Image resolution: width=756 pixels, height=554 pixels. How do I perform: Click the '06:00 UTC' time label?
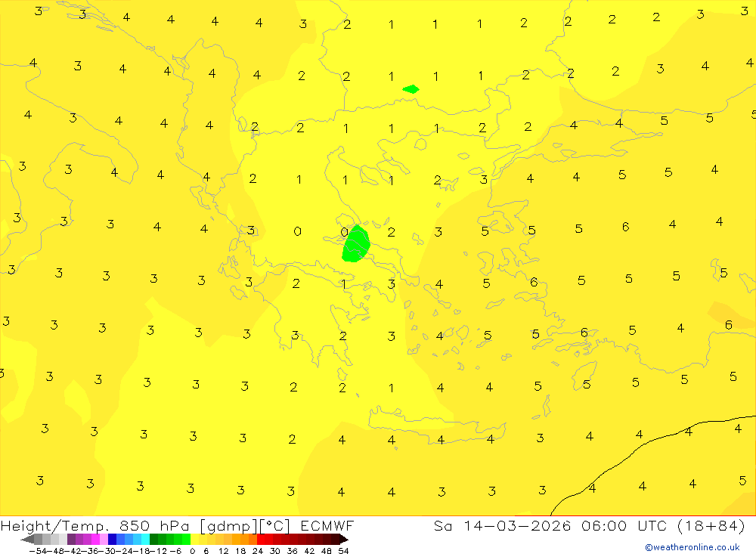[x=624, y=525]
